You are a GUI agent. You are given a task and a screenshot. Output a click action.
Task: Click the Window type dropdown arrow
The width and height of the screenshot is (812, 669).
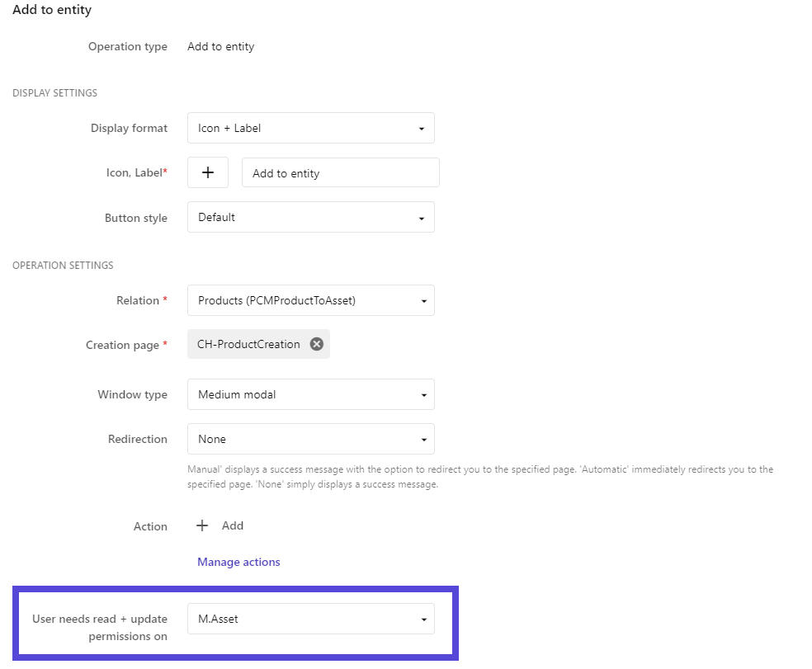point(424,394)
